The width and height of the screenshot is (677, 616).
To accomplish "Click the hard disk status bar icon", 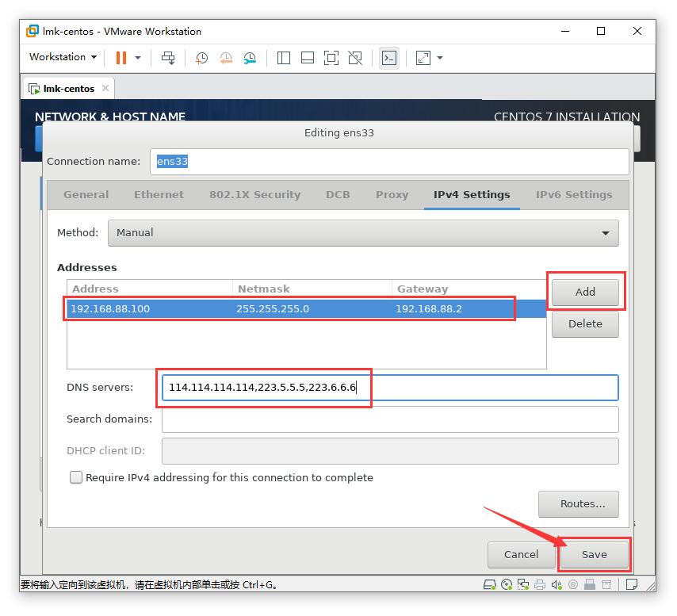I will coord(489,585).
